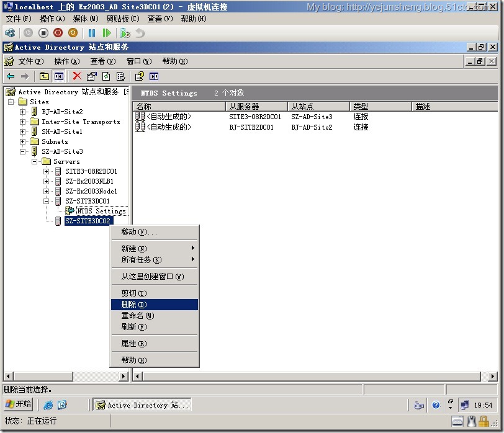
Task: Open VM window 媒体(M) menu
Action: [x=86, y=19]
